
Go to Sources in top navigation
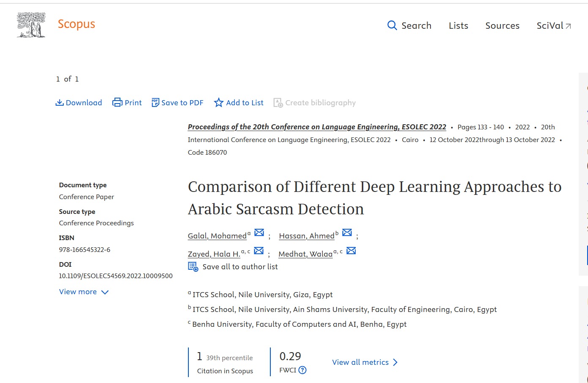point(502,26)
